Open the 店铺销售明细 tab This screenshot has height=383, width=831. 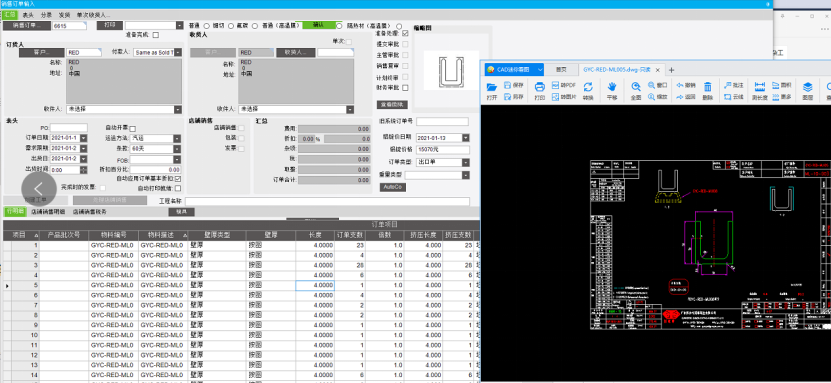point(48,211)
